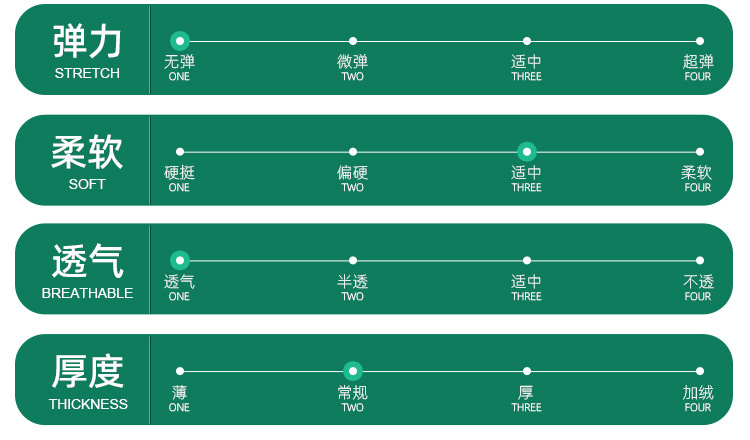The image size is (750, 440).
Task: Select 厚 THREE thickness dot
Action: [x=527, y=371]
